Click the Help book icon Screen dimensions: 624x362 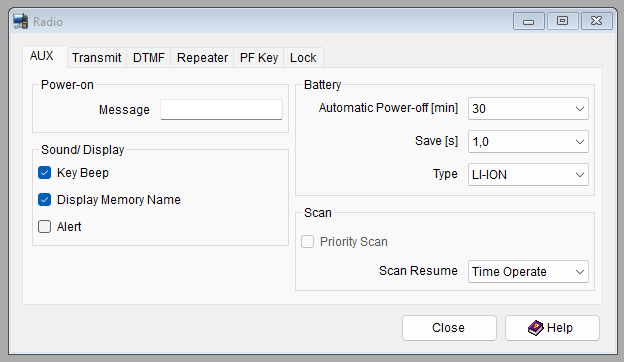tap(536, 328)
